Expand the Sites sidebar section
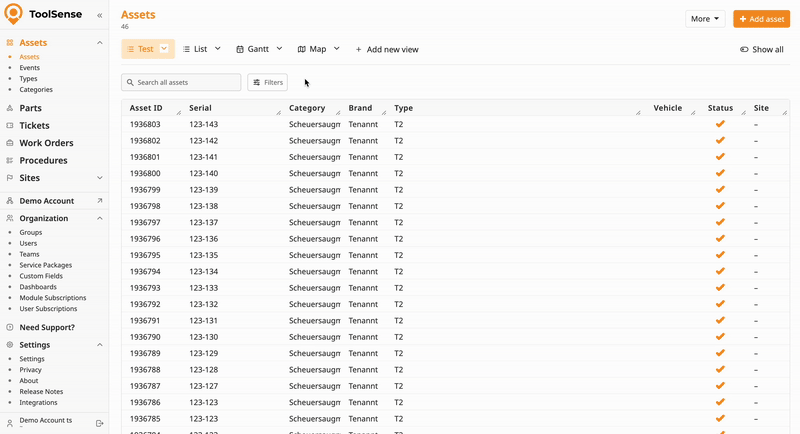This screenshot has width=800, height=434. click(x=99, y=178)
